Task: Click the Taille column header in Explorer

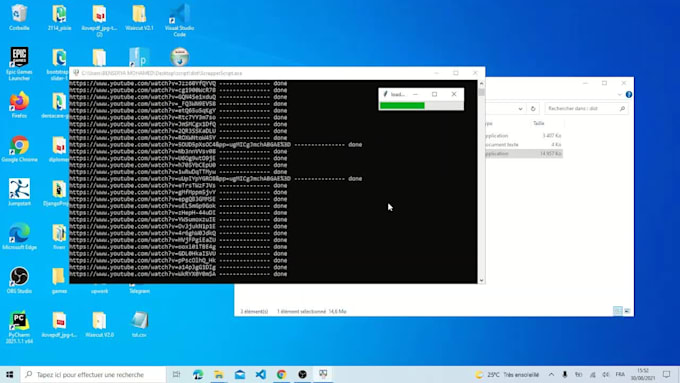Action: (539, 123)
